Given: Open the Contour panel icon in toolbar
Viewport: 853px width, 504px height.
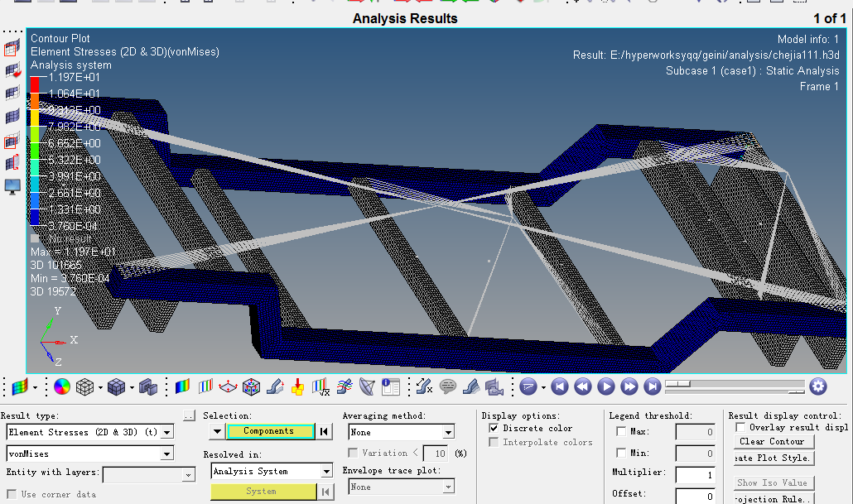Looking at the screenshot, I should (183, 386).
